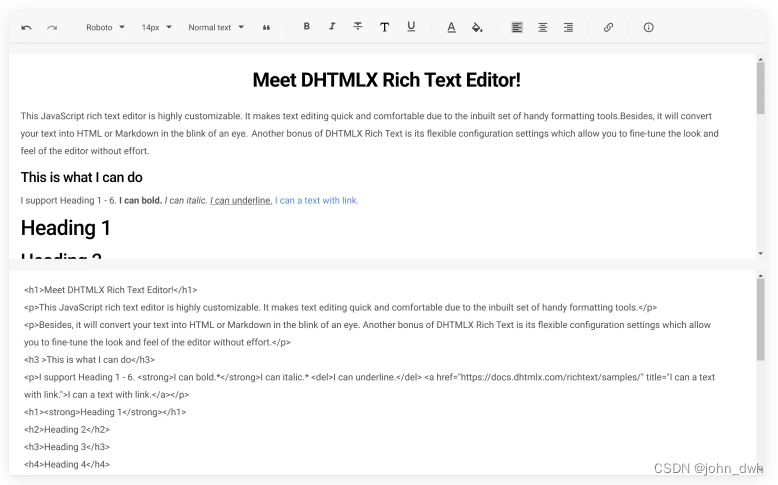
Task: Toggle underline formatting
Action: (x=411, y=27)
